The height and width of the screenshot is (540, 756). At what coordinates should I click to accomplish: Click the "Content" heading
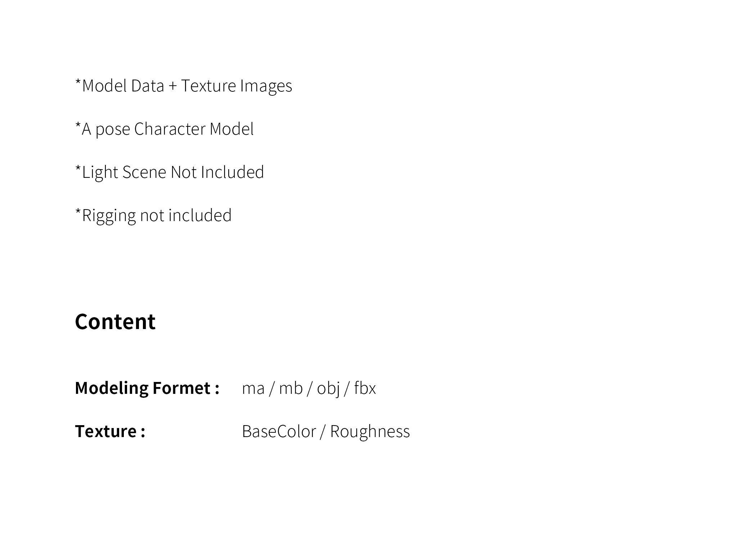pos(115,321)
